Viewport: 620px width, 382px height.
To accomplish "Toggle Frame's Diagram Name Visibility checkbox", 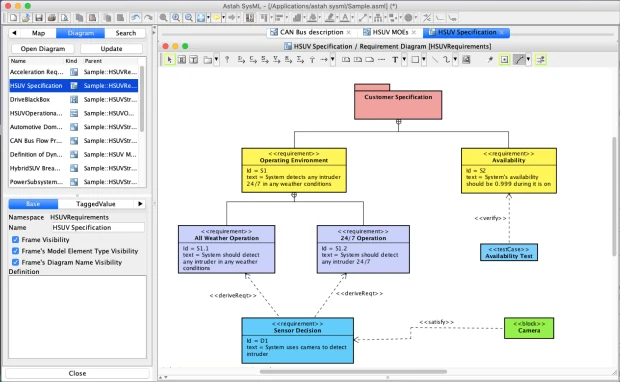I will [15, 262].
